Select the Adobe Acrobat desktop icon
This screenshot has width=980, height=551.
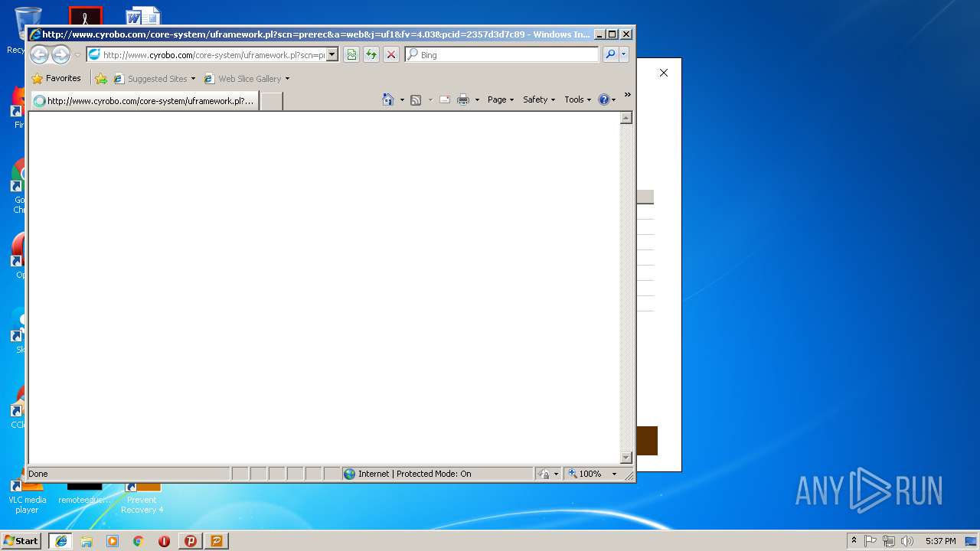85,16
